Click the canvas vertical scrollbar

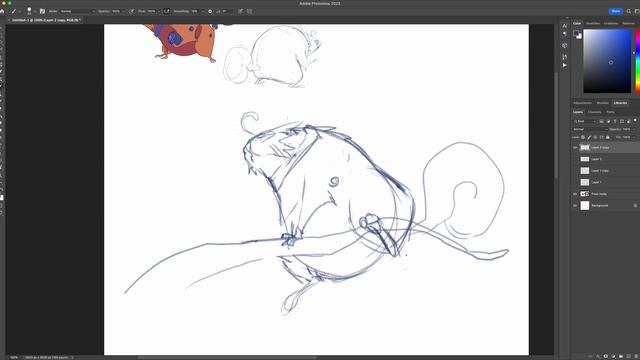(x=556, y=124)
